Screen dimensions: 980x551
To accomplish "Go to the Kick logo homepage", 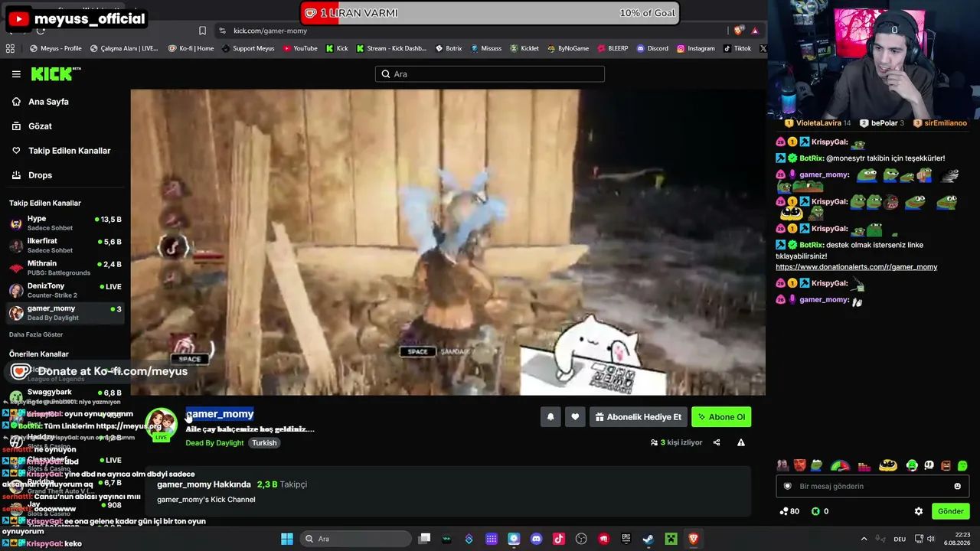I will pos(55,74).
